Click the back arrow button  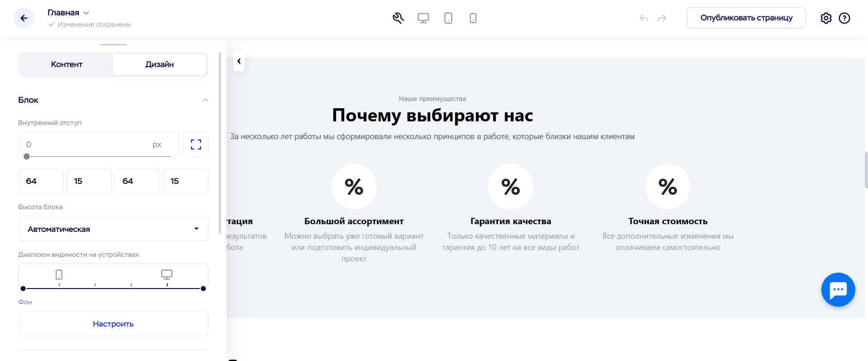pos(24,18)
